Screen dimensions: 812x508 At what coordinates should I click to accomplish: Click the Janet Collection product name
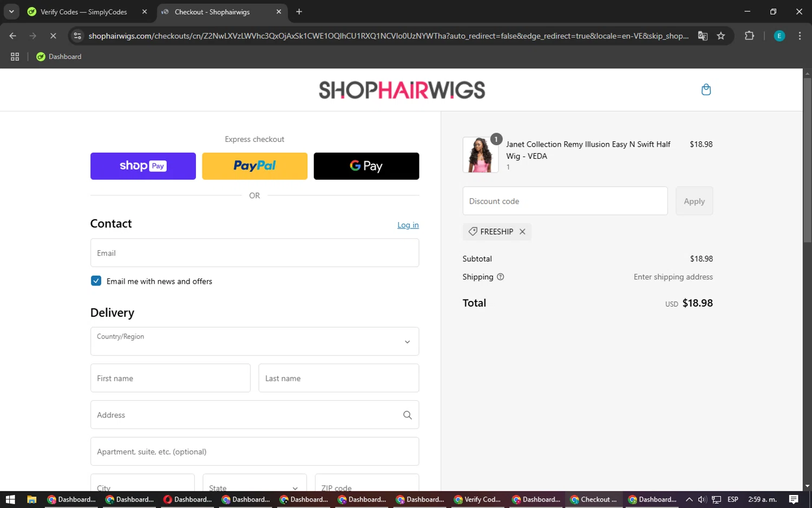[588, 150]
